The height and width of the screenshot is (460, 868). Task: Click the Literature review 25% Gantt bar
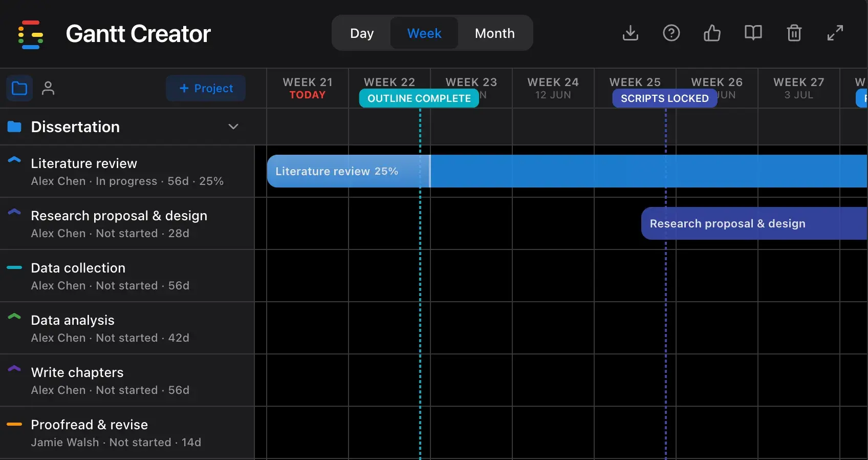[x=567, y=171]
